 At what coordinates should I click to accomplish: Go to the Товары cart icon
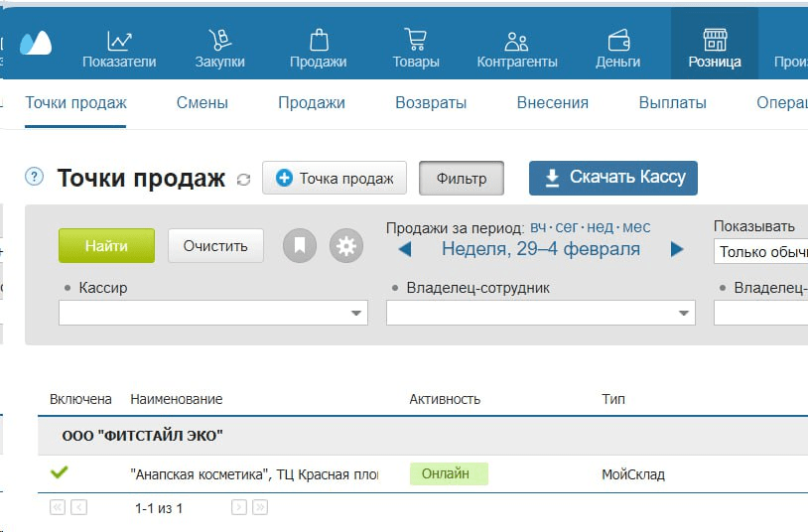415,41
